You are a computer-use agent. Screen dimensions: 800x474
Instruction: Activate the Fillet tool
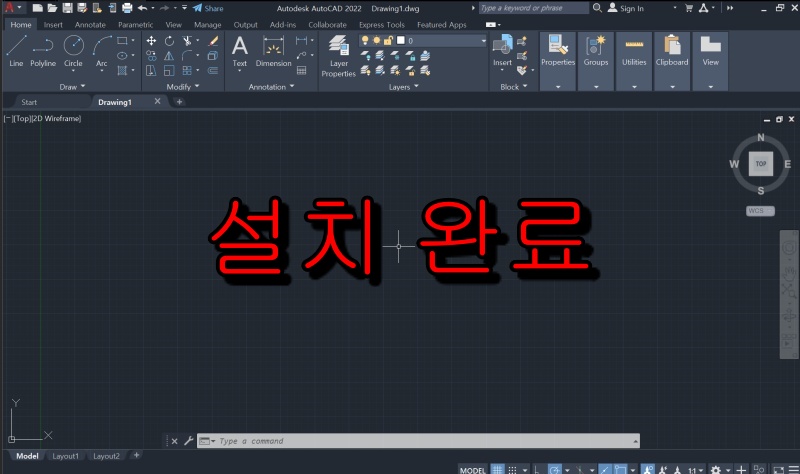click(x=187, y=56)
